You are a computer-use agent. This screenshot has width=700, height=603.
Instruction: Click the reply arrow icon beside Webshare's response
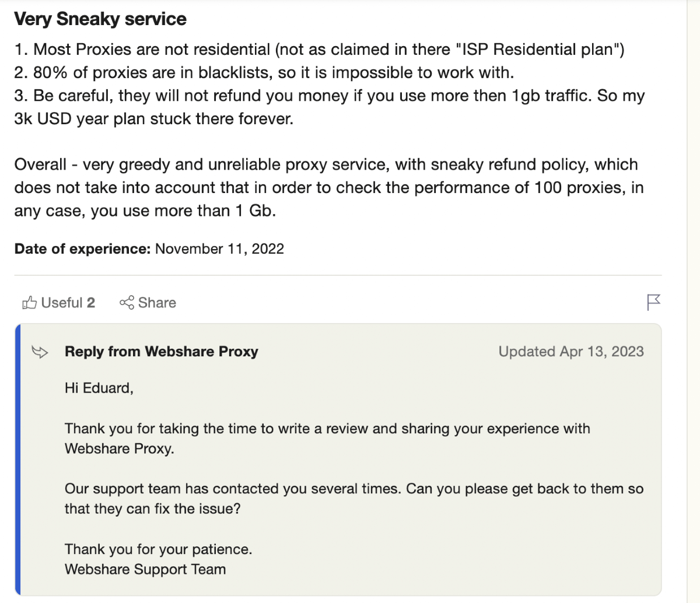pyautogui.click(x=41, y=351)
